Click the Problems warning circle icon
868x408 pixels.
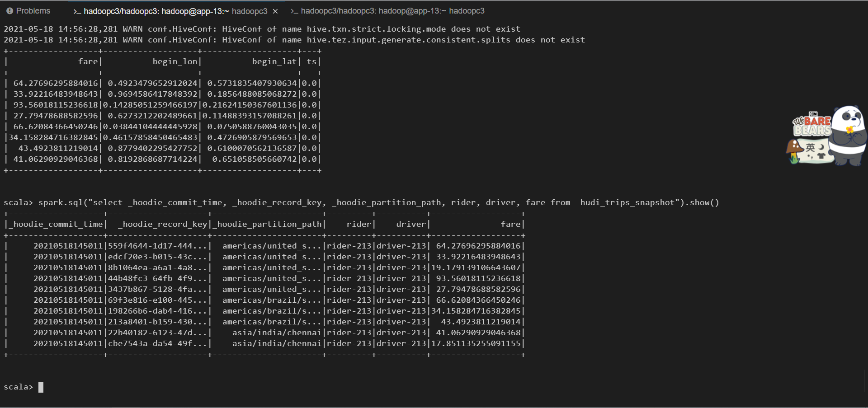pyautogui.click(x=9, y=11)
